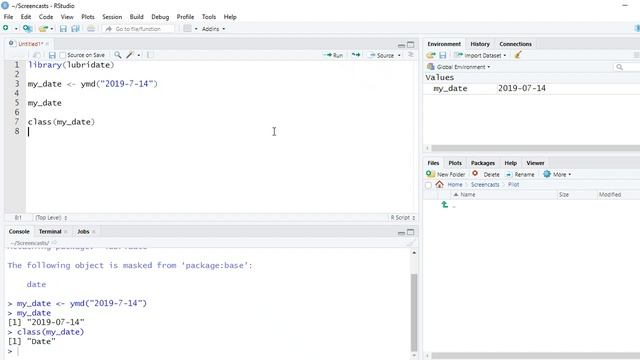
Task: Click the Open File folder icon
Action: coord(43,29)
